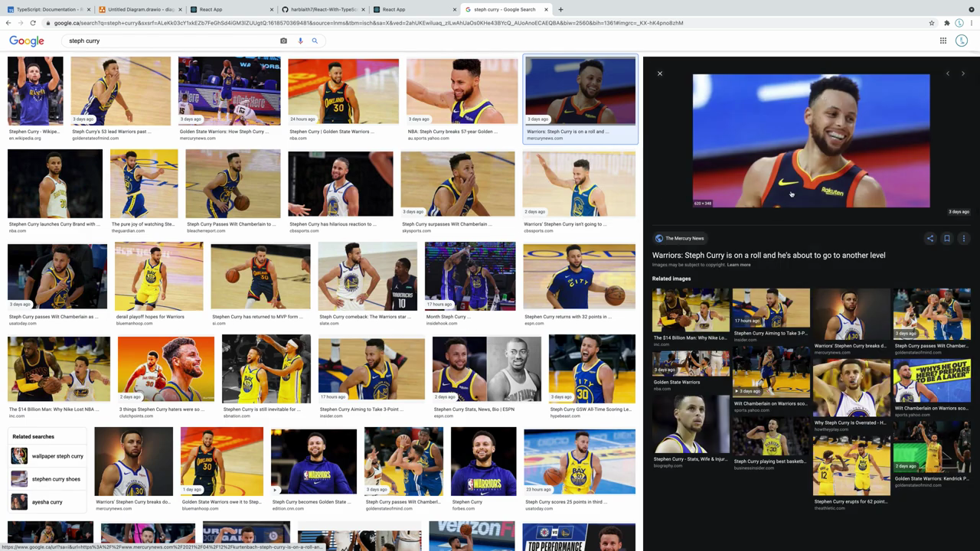Screen dimensions: 980x551
Task: Click 'Steph Curry comeback: The Warriors star' caption
Action: (x=364, y=316)
